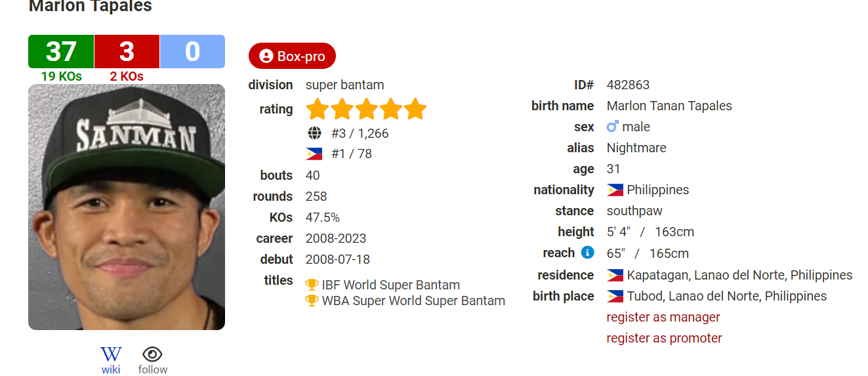
Task: Click the WBA Super World trophy icon
Action: coord(312,301)
